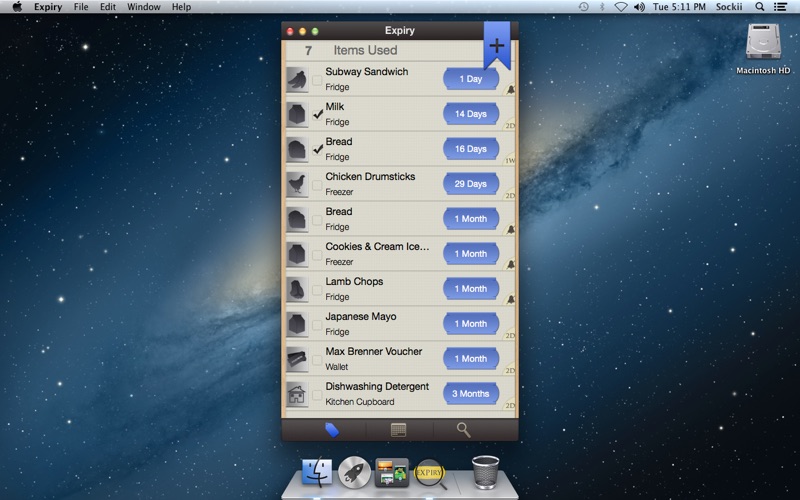Uncheck the Milk used checkbox
The height and width of the screenshot is (500, 800).
tap(317, 114)
